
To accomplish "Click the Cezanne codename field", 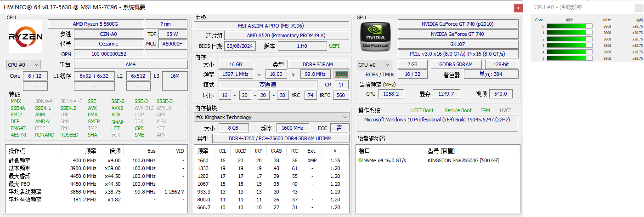I will tap(108, 44).
